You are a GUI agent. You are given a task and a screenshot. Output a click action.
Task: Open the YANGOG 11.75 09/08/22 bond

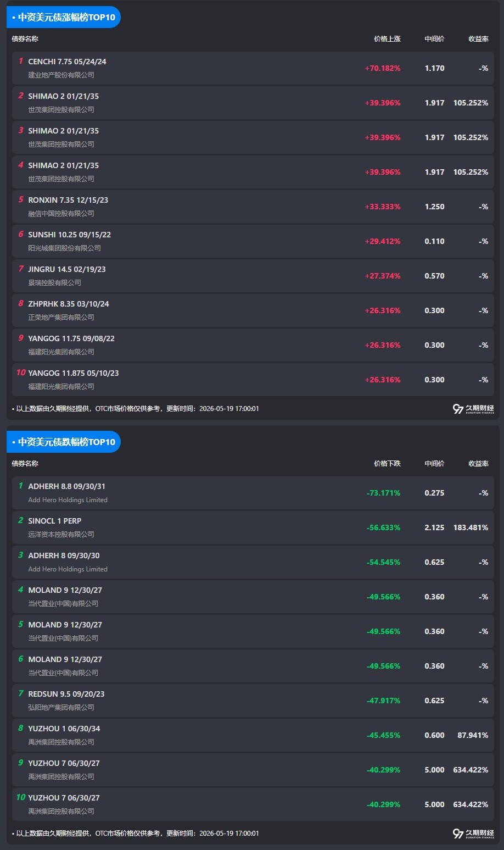(253, 345)
